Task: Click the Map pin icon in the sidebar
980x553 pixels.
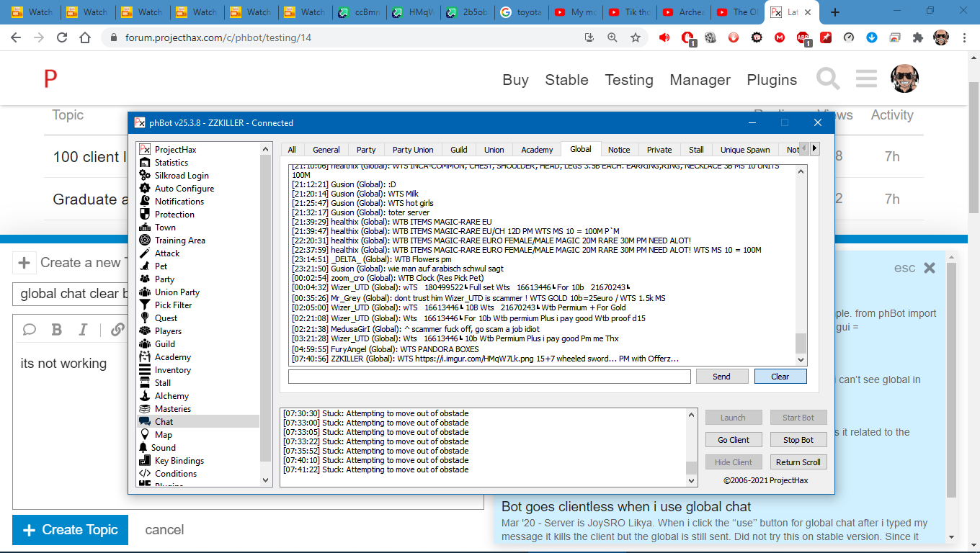Action: 144,435
